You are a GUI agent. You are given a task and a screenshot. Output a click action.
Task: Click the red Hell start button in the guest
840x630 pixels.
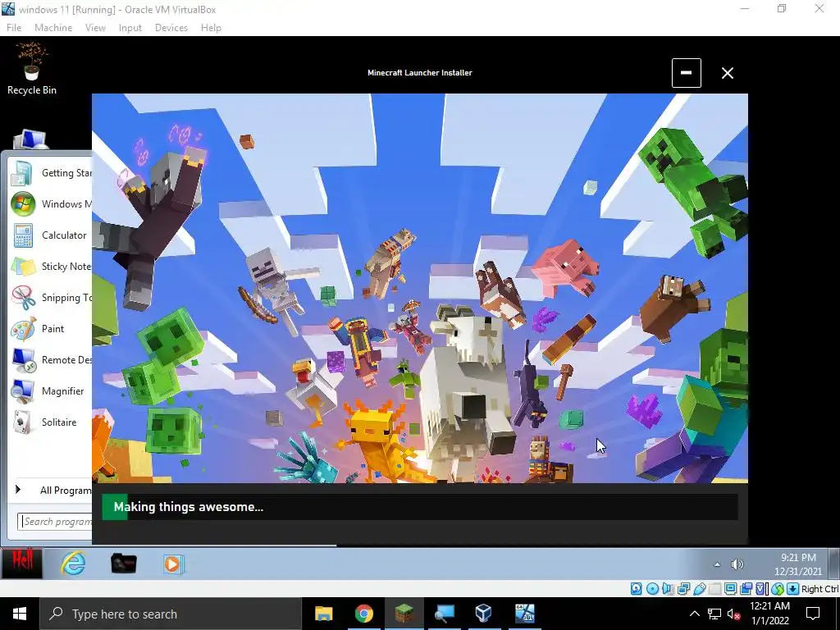point(21,563)
